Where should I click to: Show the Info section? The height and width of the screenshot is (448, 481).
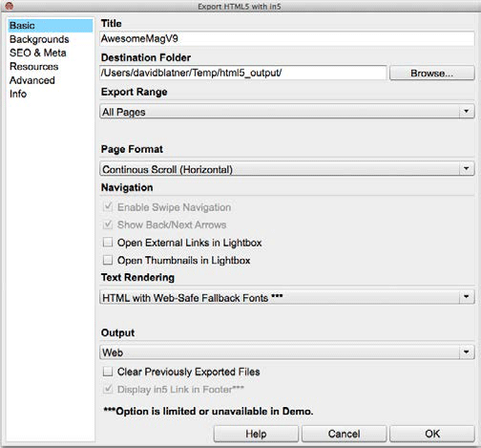click(18, 94)
